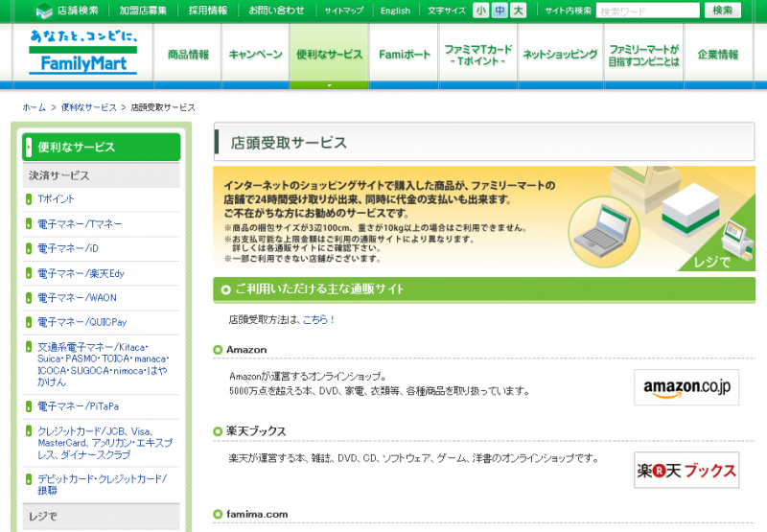767x532 pixels.
Task: Open 電子マネー/iD sidebar link
Action: click(x=68, y=248)
